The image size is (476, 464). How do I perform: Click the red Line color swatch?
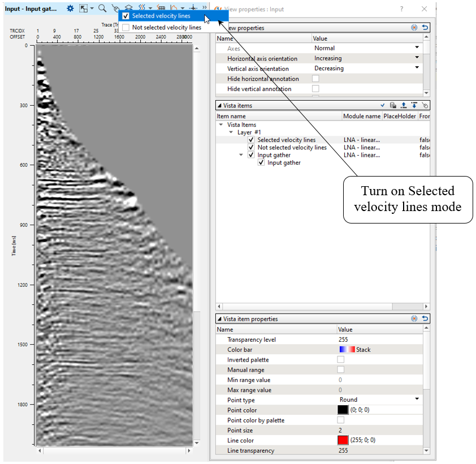343,440
